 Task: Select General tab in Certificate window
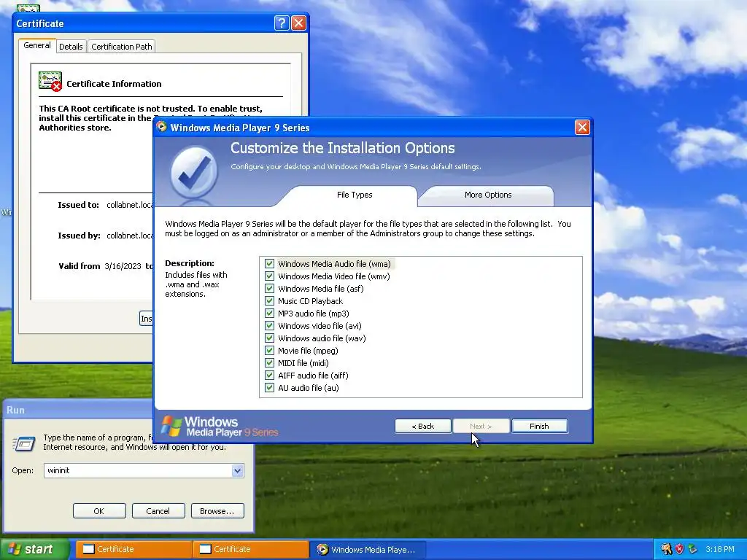[37, 45]
